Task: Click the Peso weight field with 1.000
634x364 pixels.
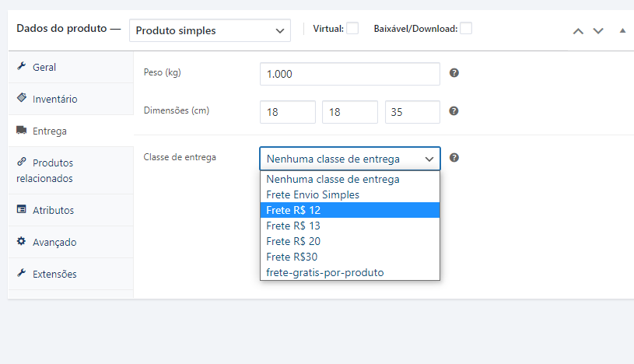Action: pyautogui.click(x=350, y=74)
